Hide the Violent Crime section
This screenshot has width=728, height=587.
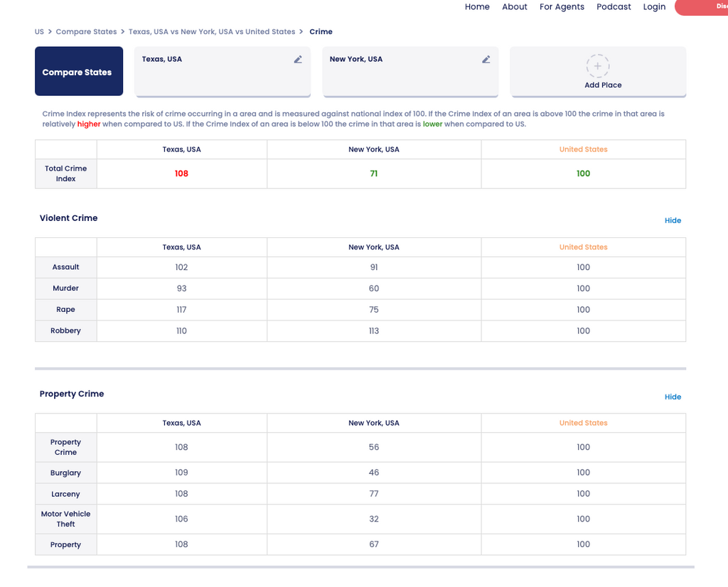[673, 220]
